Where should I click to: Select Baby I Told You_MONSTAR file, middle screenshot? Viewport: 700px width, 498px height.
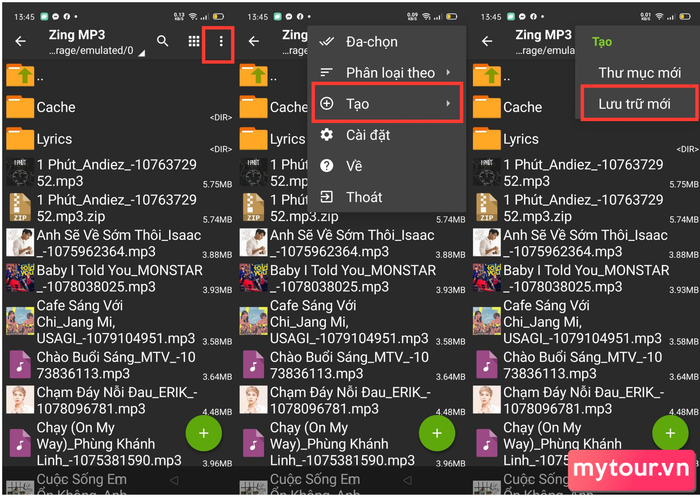[x=353, y=278]
